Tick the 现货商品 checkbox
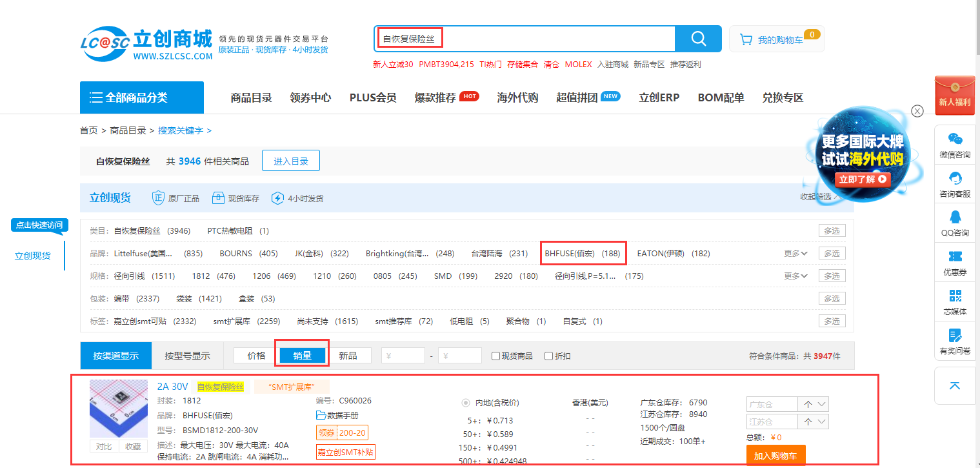This screenshot has width=980, height=468. (x=495, y=356)
